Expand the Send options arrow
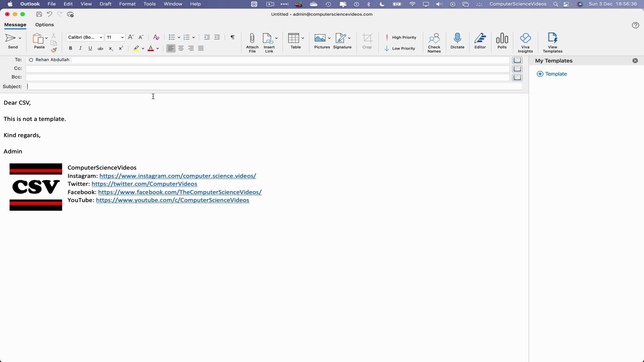644x362 pixels. pos(20,38)
